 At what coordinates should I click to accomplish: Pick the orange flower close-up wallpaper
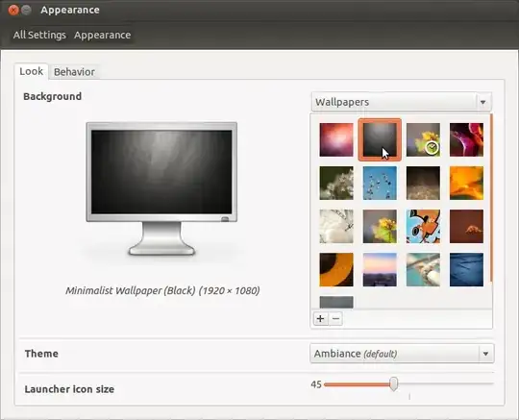point(466,183)
